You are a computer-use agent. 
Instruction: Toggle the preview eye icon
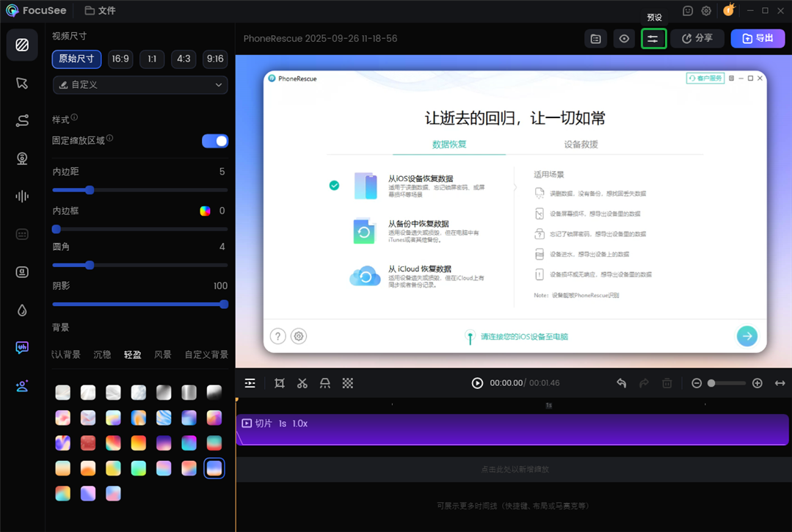click(x=625, y=39)
